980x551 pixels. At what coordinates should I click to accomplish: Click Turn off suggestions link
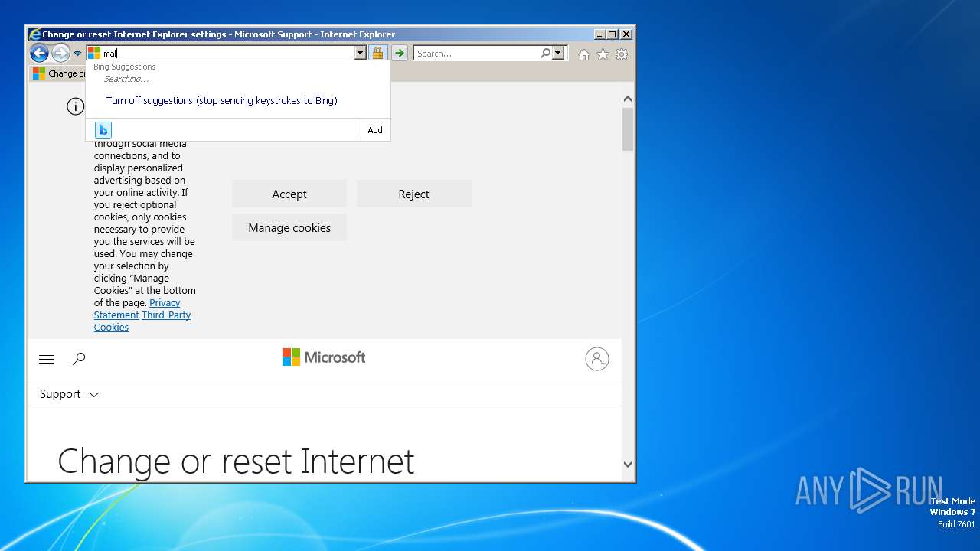pyautogui.click(x=222, y=100)
